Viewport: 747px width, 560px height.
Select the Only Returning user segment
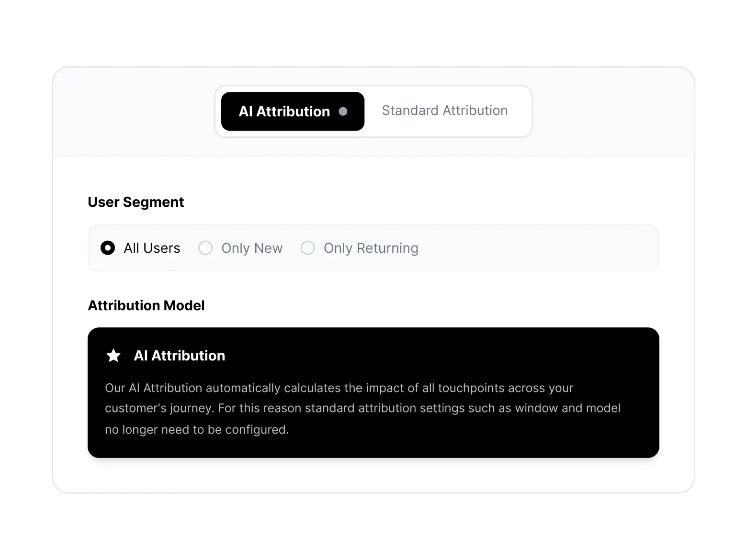[x=308, y=248]
